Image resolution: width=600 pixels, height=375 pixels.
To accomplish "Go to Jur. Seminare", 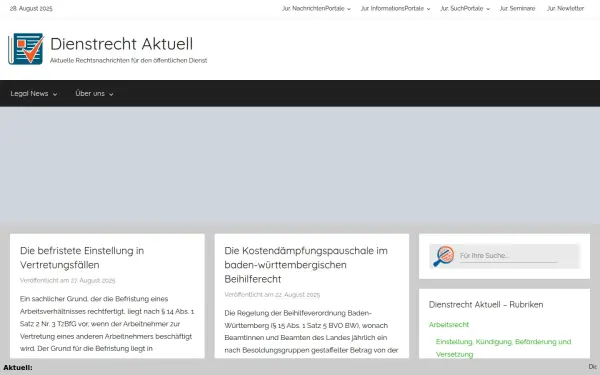I will (517, 8).
